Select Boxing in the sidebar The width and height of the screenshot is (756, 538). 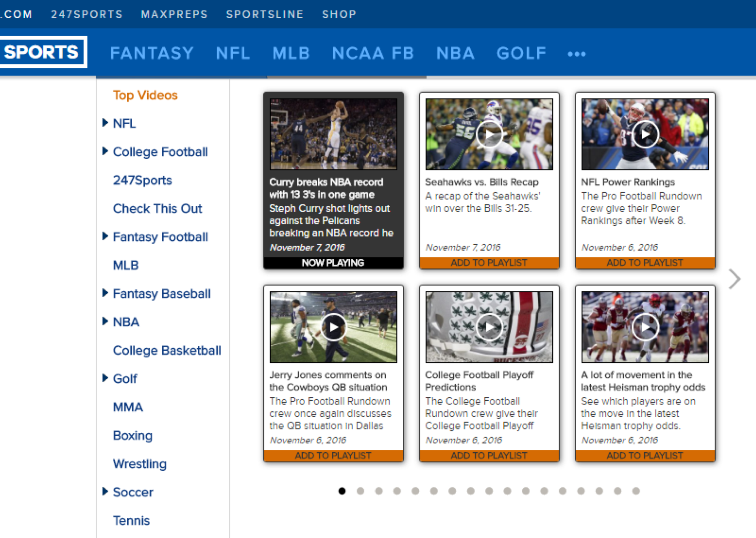[x=132, y=436]
